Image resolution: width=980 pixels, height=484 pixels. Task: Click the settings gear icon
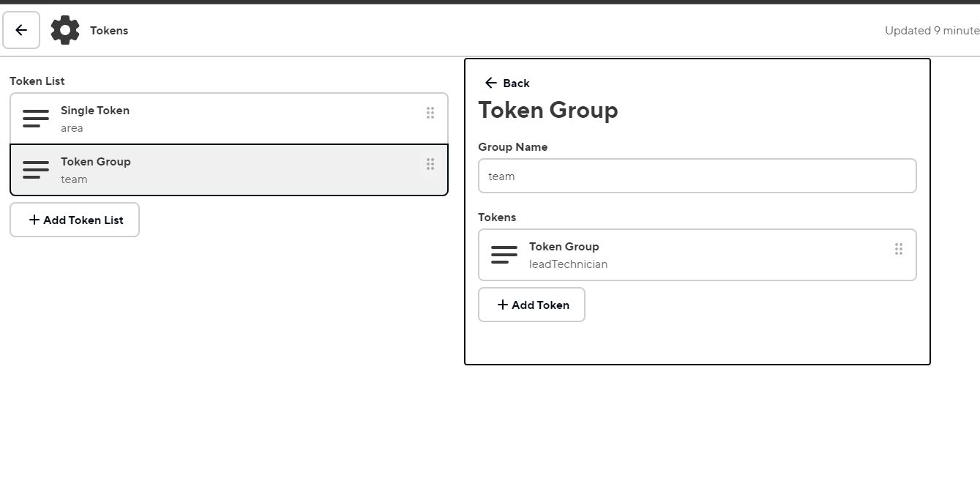65,30
